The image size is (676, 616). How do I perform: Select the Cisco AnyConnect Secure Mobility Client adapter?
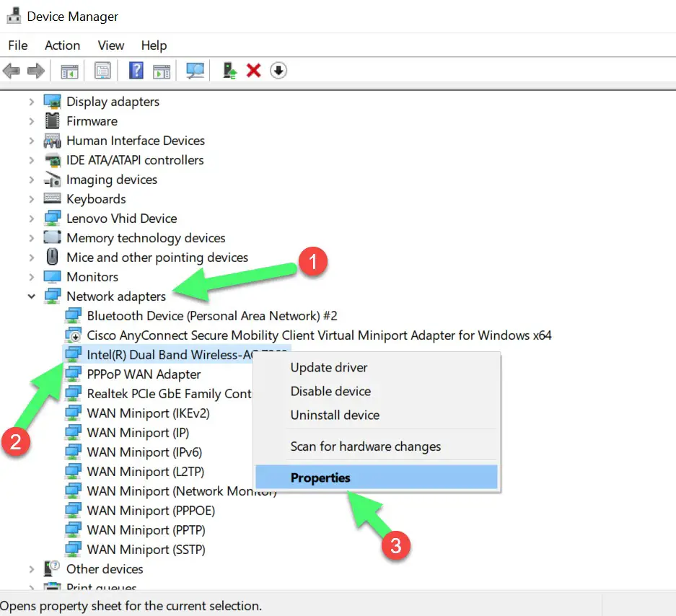click(x=319, y=335)
